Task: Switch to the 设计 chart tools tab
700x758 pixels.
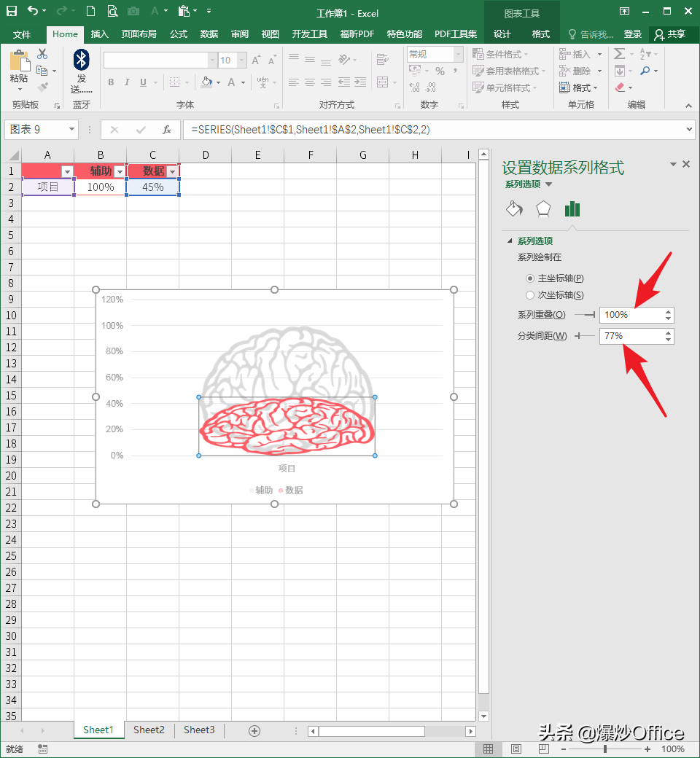Action: pos(502,34)
